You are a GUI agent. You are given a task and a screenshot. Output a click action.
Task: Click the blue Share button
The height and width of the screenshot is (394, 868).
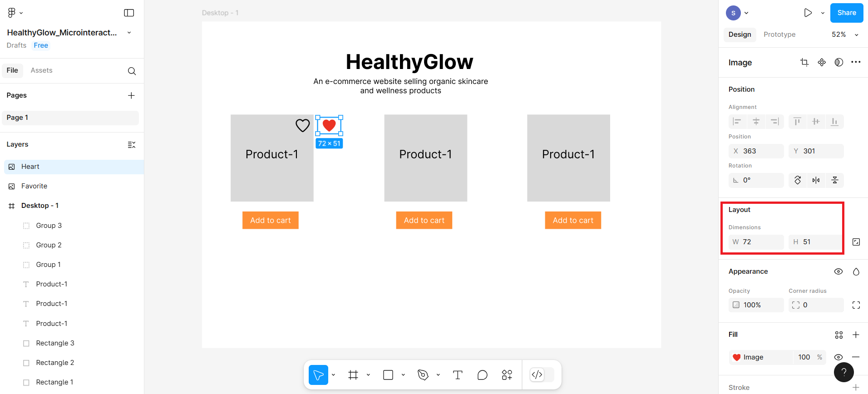tap(847, 13)
